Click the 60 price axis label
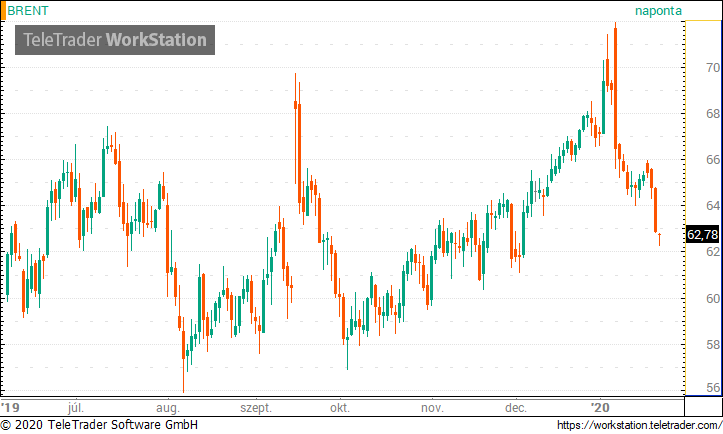This screenshot has width=723, height=434. (712, 299)
